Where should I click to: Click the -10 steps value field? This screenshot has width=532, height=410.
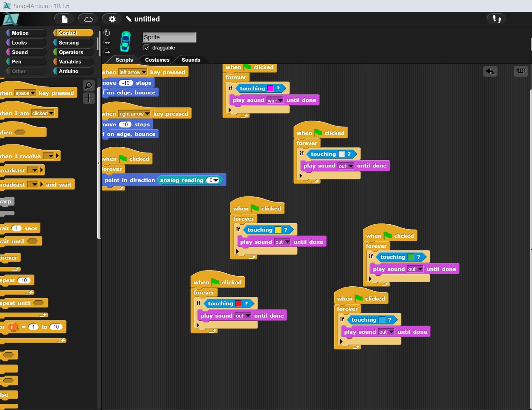pos(126,83)
